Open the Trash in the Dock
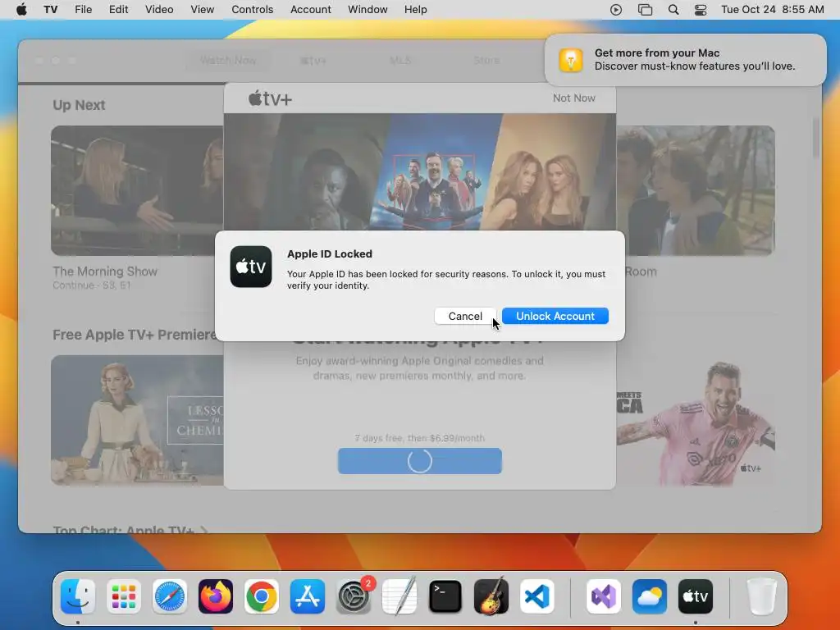 761,596
